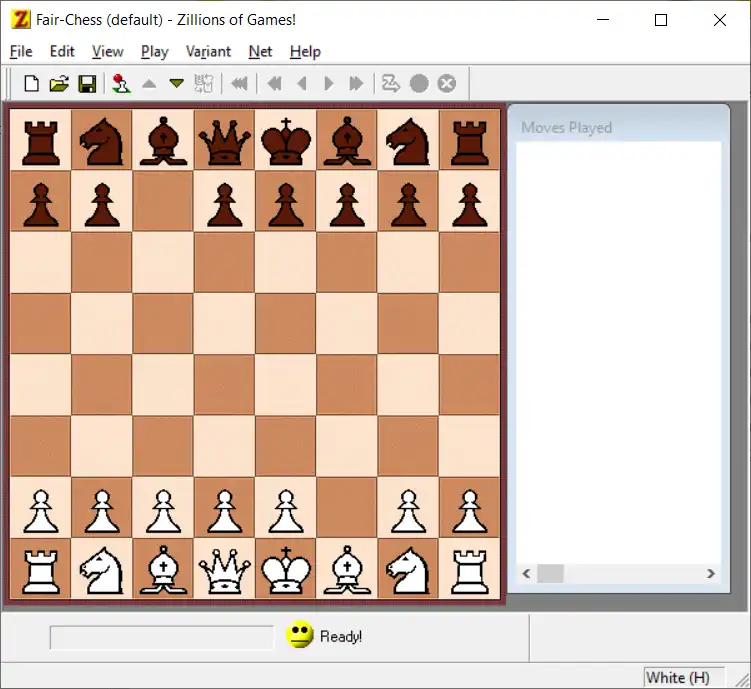Click left arrow of Moves Played scrollbar
This screenshot has width=751, height=689.
(526, 574)
